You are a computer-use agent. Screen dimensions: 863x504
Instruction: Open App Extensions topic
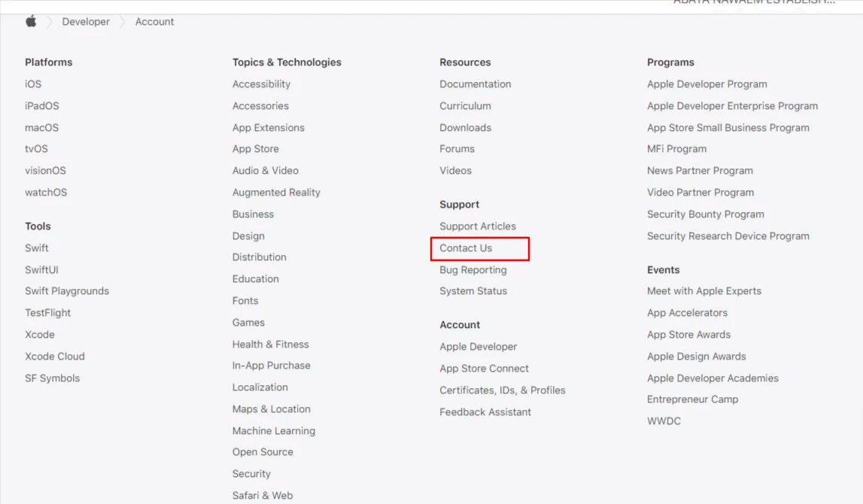pos(269,128)
